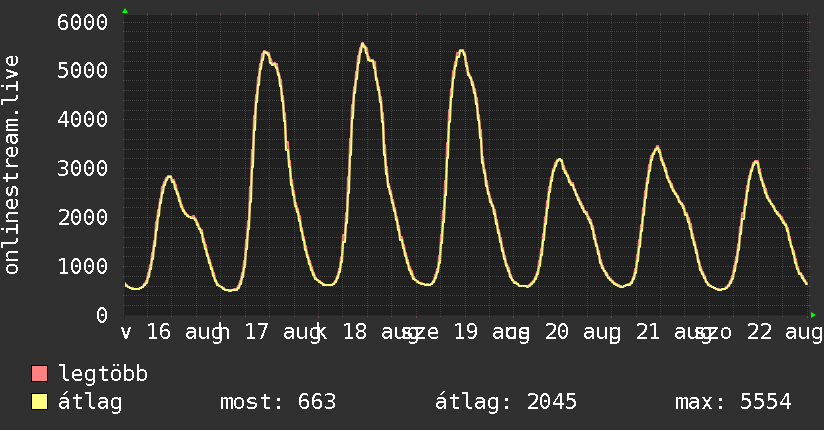This screenshot has height=430, width=824.
Task: Click the '22 aug' date label
Action: (785, 333)
